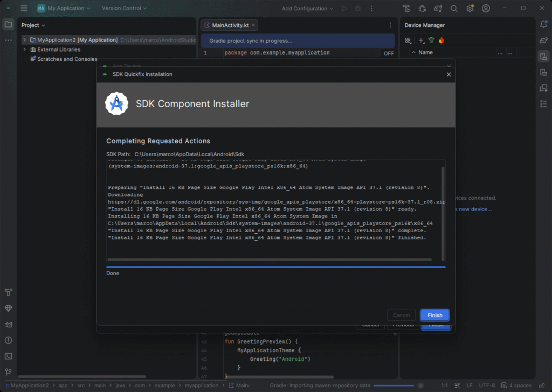Click the installer log horizontal scrollbar
The image size is (552, 392).
click(270, 260)
